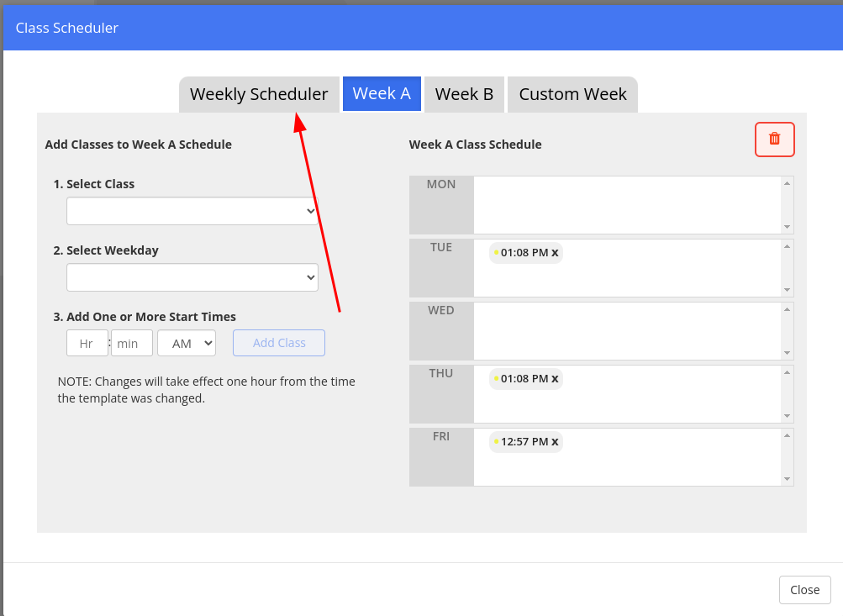This screenshot has height=616, width=843.
Task: Click the Tuesday schedule scroll down arrow
Action: pyautogui.click(x=787, y=290)
